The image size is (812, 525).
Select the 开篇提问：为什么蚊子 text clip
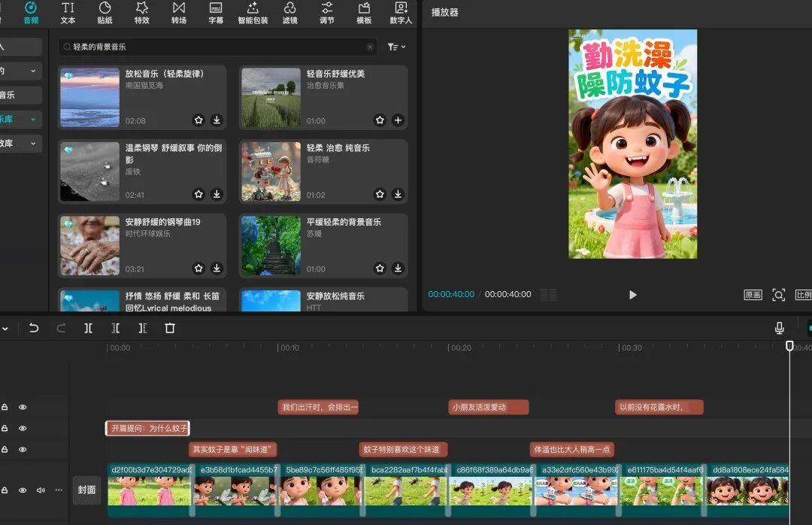pos(147,428)
